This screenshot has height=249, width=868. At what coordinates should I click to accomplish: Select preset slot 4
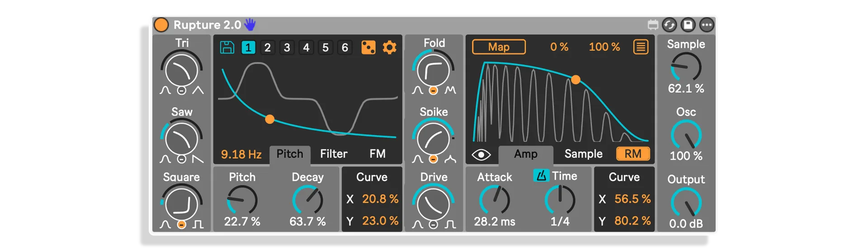coord(306,47)
